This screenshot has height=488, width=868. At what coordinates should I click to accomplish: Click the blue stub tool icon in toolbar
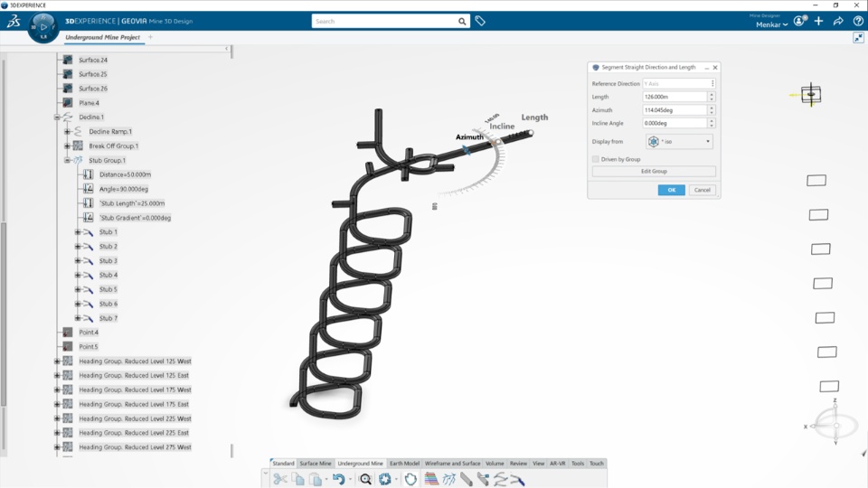[x=517, y=479]
